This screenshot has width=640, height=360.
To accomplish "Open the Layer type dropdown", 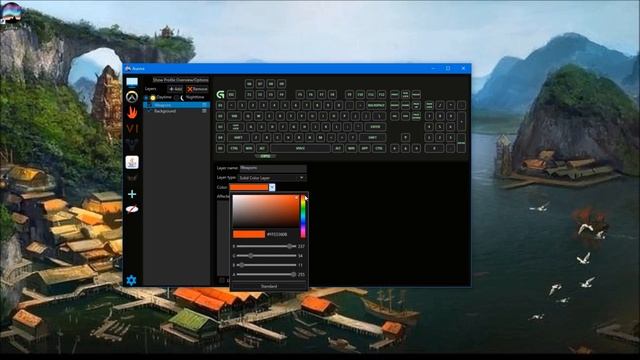I will coord(272,178).
